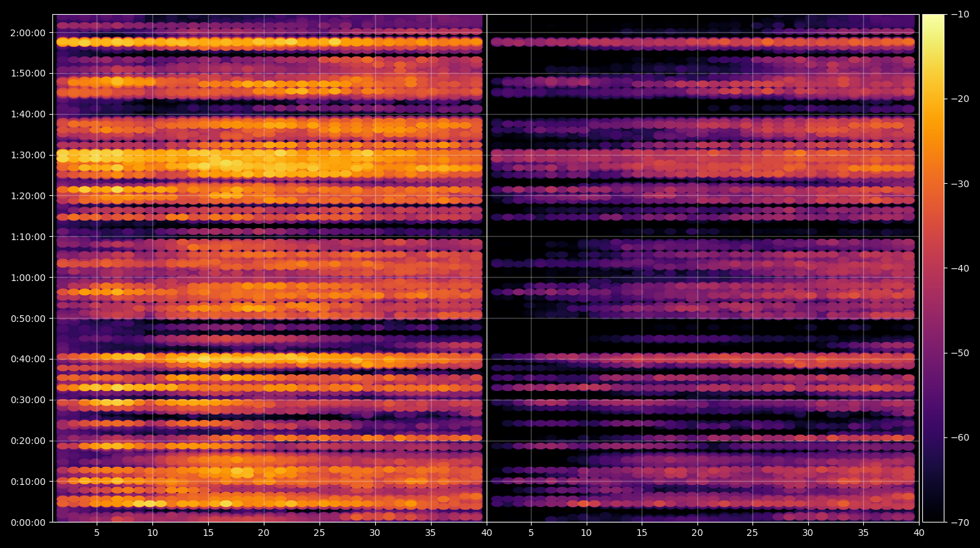Click the 2:00:00 time label on the y-axis
980x548 pixels.
point(28,33)
